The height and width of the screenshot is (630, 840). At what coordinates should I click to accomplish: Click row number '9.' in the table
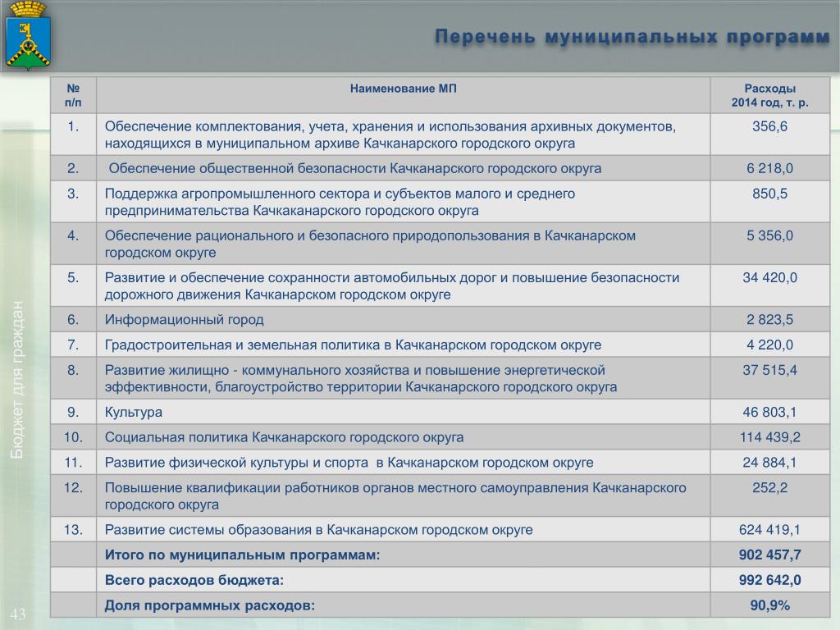(73, 412)
